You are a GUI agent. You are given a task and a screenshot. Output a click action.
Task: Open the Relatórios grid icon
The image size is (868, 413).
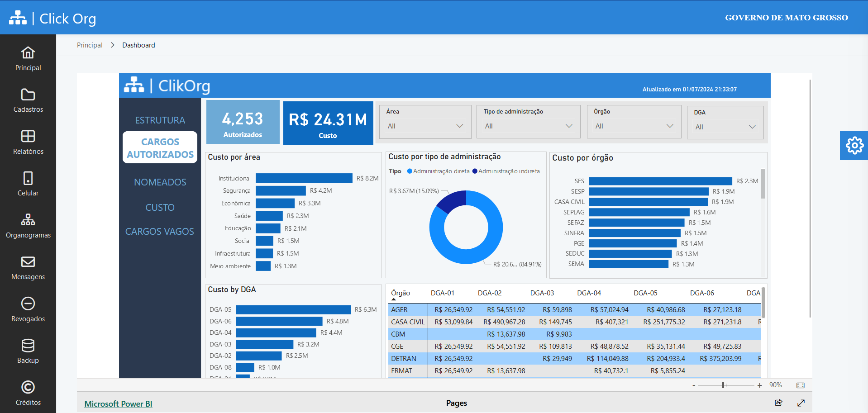(28, 136)
